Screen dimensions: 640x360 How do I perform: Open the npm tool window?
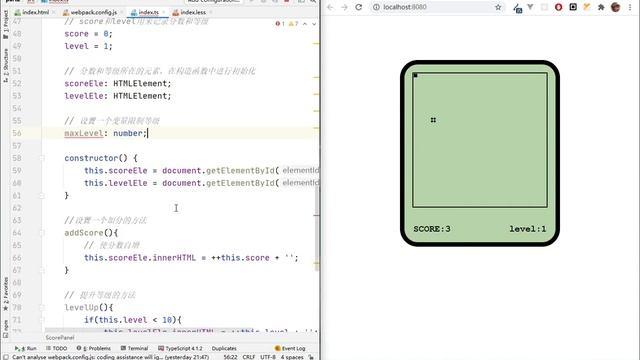pyautogui.click(x=5, y=329)
